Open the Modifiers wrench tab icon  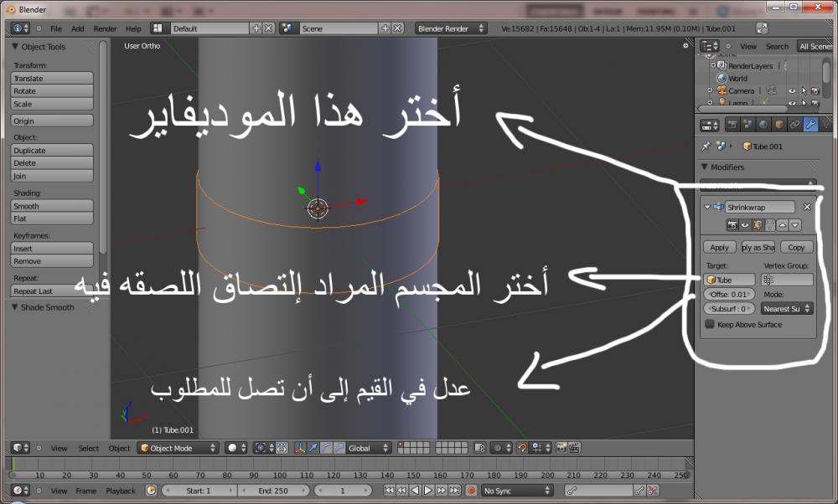point(810,125)
